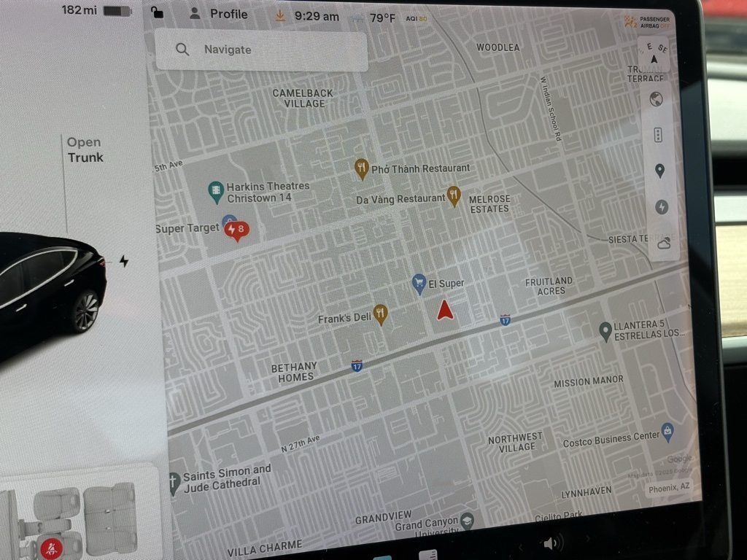Toggle the weather cloud overlay icon
The width and height of the screenshot is (747, 560).
(664, 244)
